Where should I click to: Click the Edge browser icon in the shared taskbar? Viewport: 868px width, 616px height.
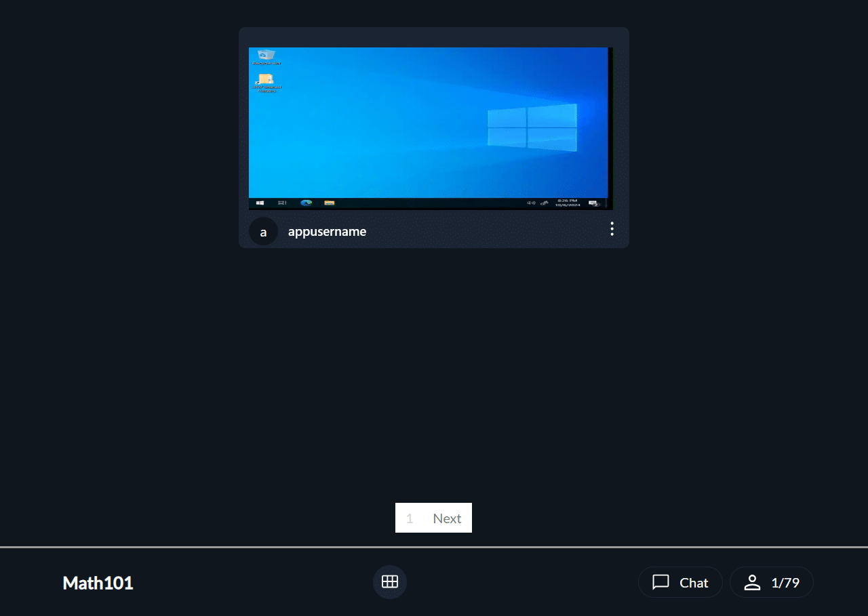point(306,202)
